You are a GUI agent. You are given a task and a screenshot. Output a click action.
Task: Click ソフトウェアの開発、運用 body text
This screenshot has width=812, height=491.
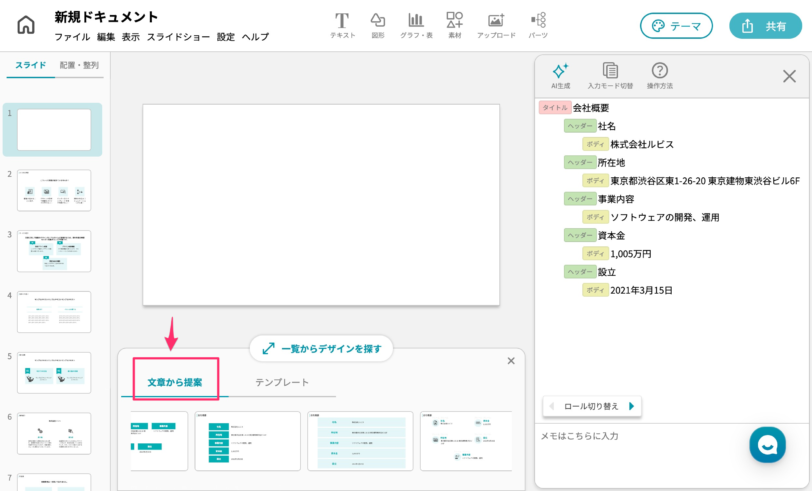point(665,217)
